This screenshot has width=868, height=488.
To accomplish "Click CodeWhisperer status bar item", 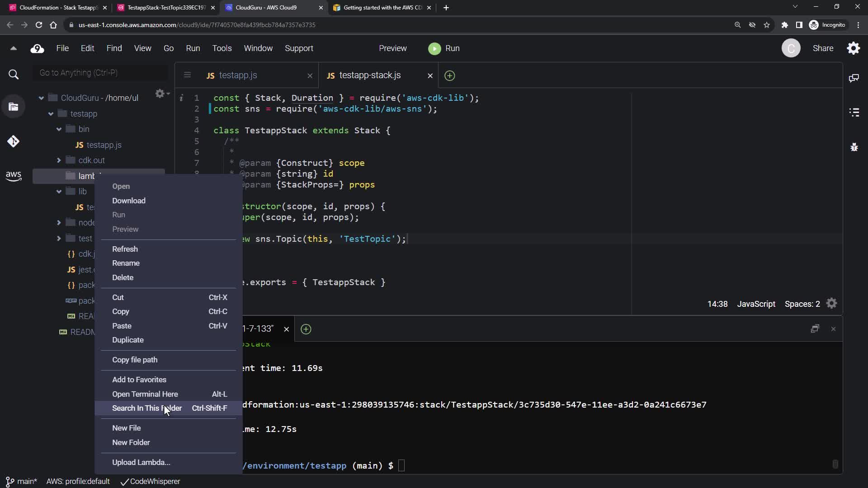I will coord(151,482).
